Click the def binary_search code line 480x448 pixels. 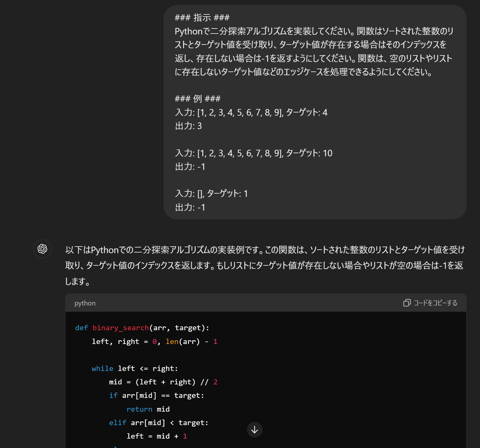[x=142, y=328]
